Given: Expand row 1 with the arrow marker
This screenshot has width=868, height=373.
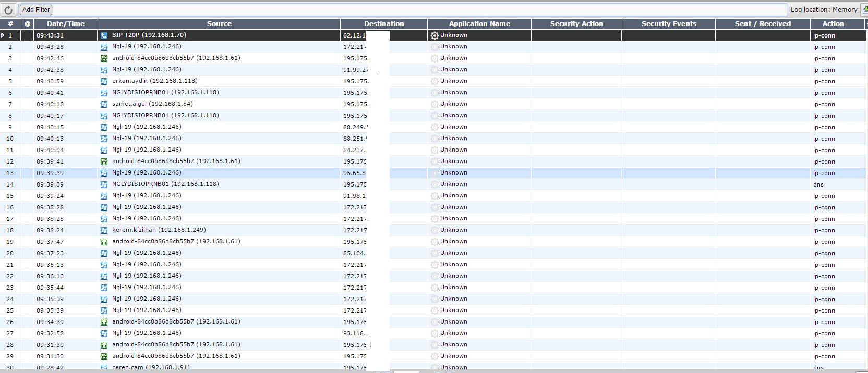Looking at the screenshot, I should 3,35.
